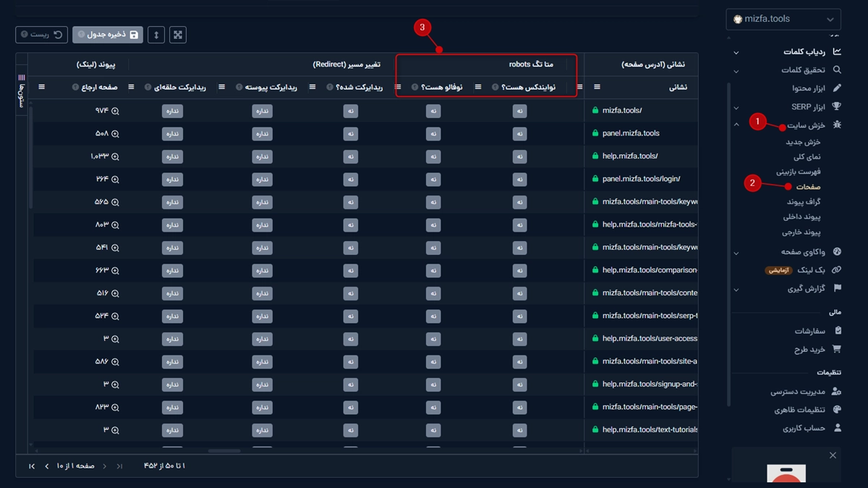Open نمای کلی in sidebar
The height and width of the screenshot is (488, 868).
point(807,156)
